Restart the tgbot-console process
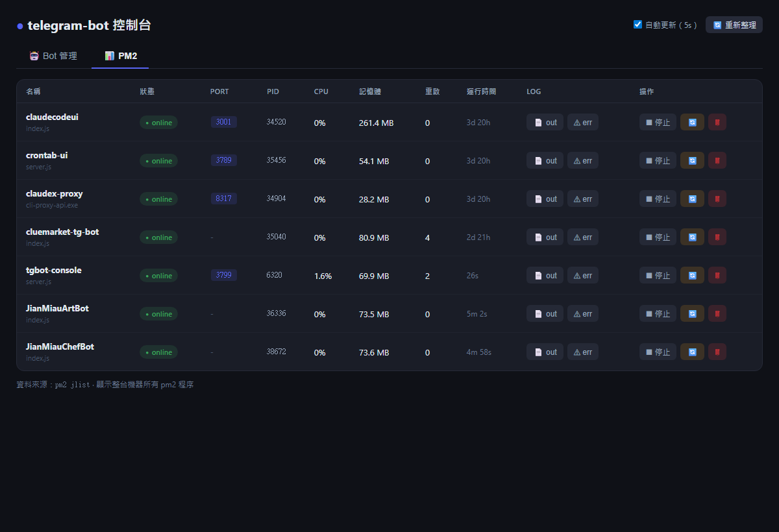 (x=692, y=275)
